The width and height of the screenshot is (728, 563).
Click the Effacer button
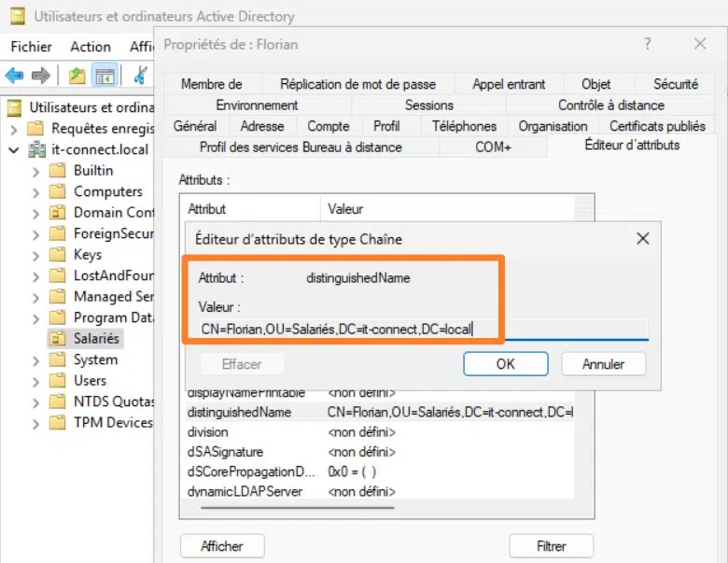click(242, 364)
